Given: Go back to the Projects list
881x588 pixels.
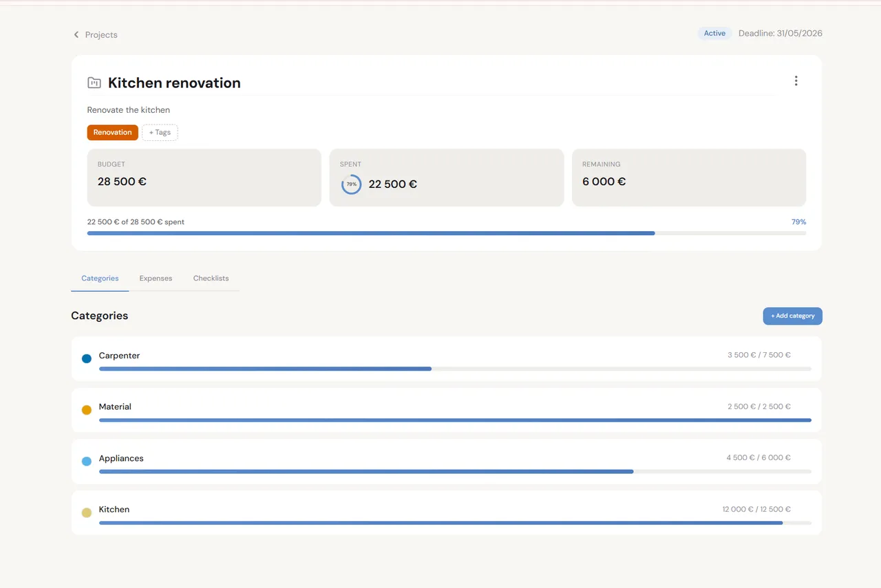Looking at the screenshot, I should tap(101, 34).
